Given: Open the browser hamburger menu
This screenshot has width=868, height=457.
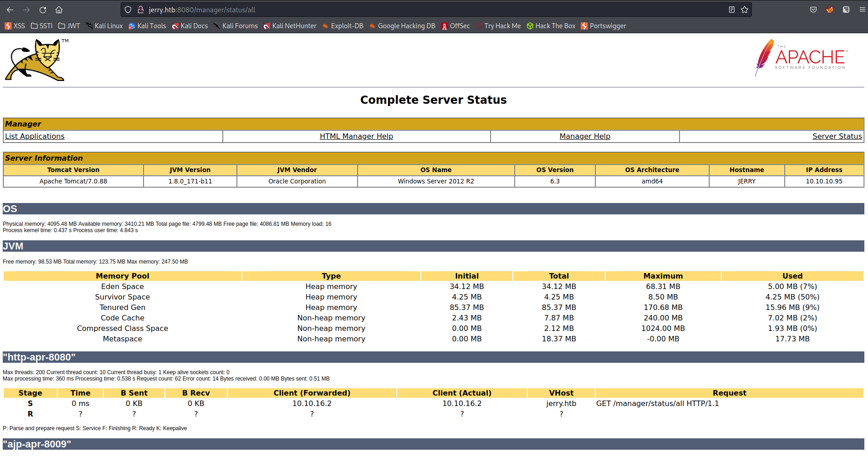Looking at the screenshot, I should (x=862, y=10).
